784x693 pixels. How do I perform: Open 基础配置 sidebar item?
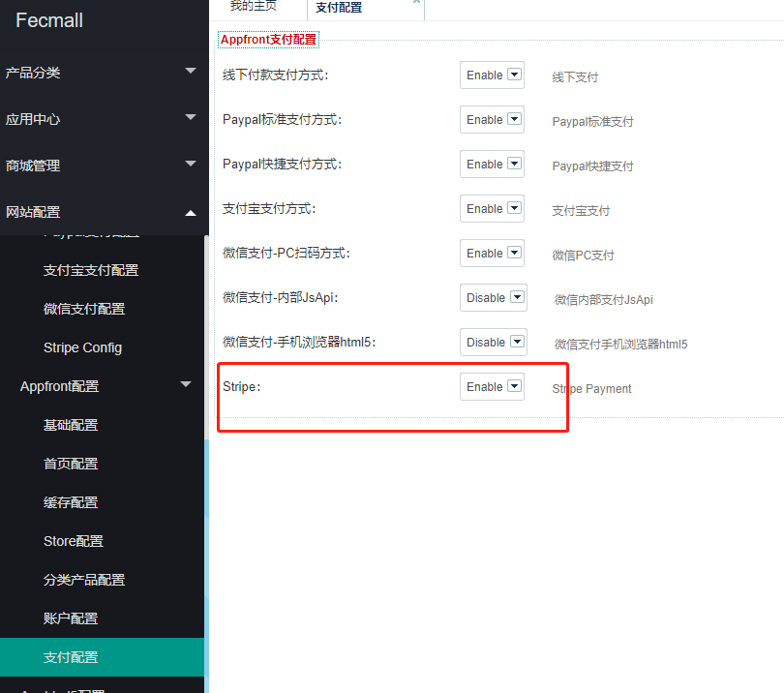pos(71,425)
